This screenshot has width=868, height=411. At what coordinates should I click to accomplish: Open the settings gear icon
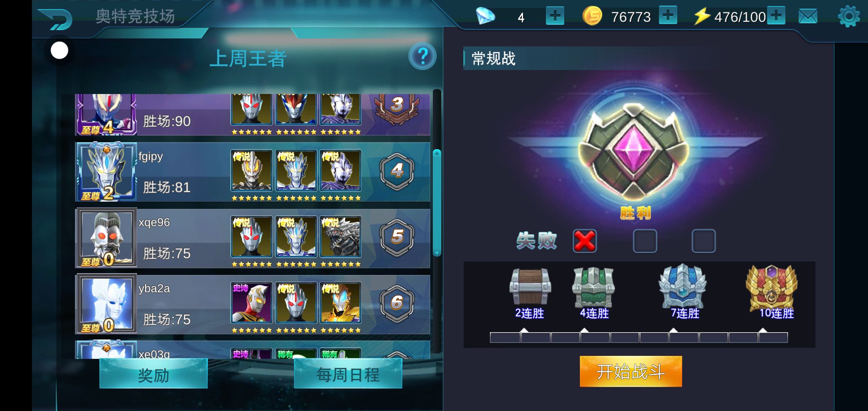[849, 16]
